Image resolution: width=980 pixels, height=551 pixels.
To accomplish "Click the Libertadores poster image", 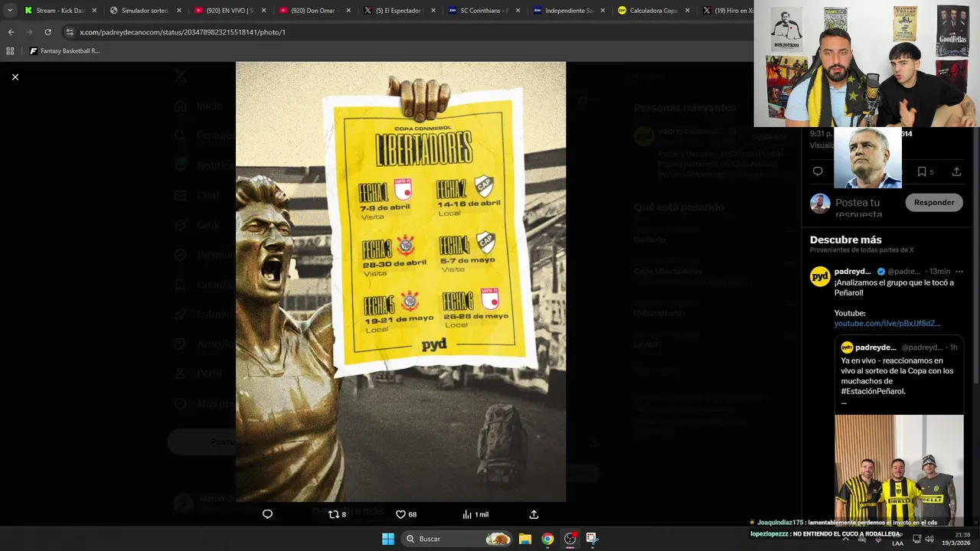I will click(x=400, y=282).
